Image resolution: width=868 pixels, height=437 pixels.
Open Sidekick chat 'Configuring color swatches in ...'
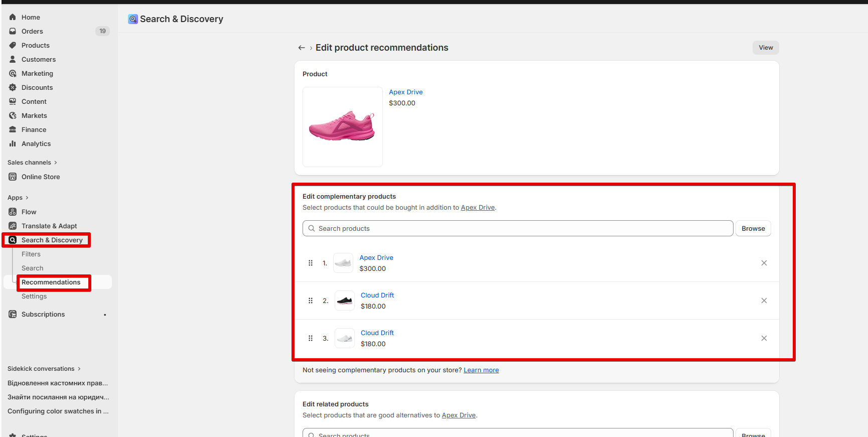(x=58, y=411)
